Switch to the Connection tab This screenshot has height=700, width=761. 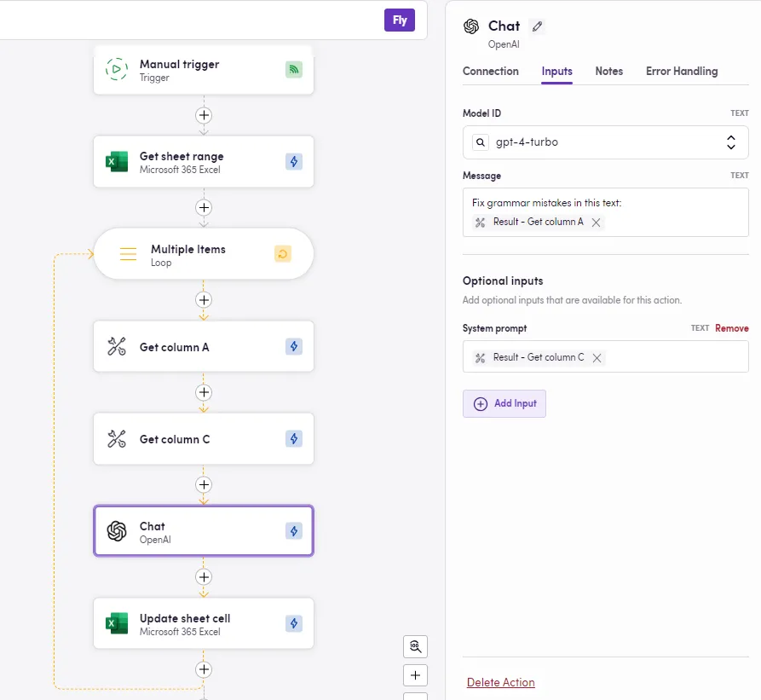click(x=490, y=72)
